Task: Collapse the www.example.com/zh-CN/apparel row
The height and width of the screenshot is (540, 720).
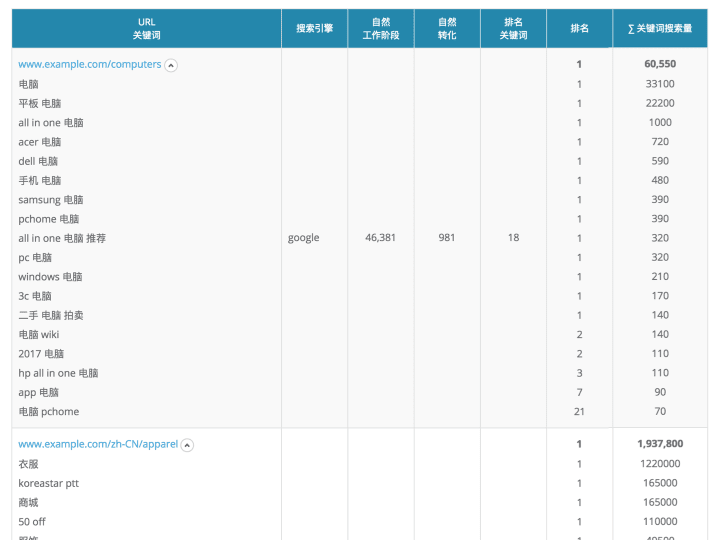Action: coord(187,445)
